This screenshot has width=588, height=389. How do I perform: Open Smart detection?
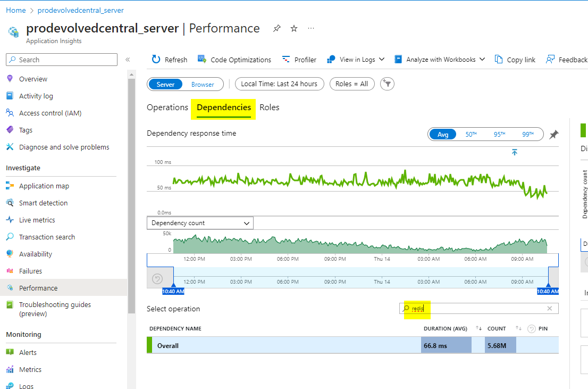tap(44, 203)
